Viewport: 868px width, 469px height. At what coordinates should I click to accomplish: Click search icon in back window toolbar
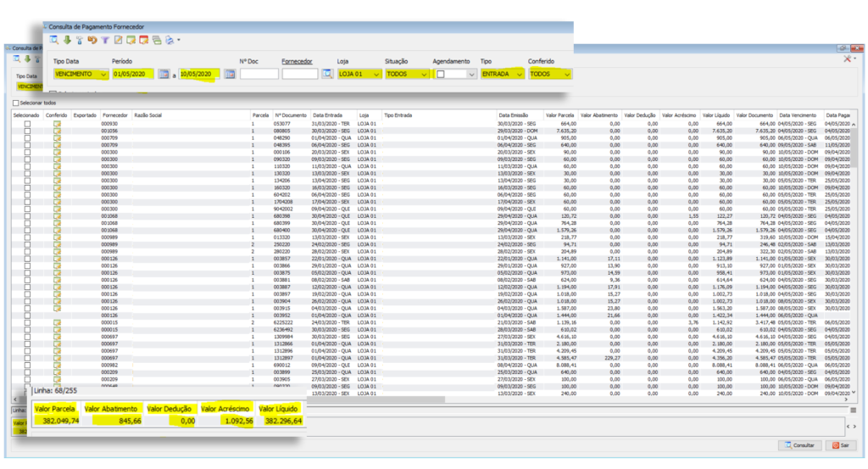pos(17,59)
